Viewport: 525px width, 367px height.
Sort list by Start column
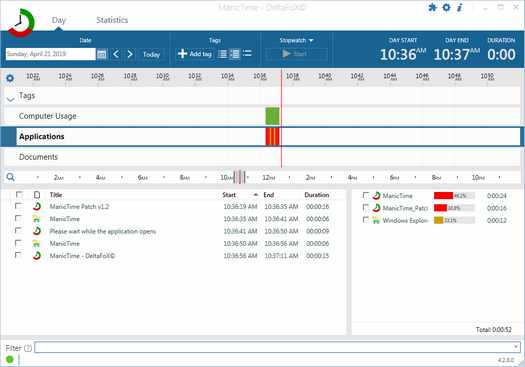pos(229,195)
